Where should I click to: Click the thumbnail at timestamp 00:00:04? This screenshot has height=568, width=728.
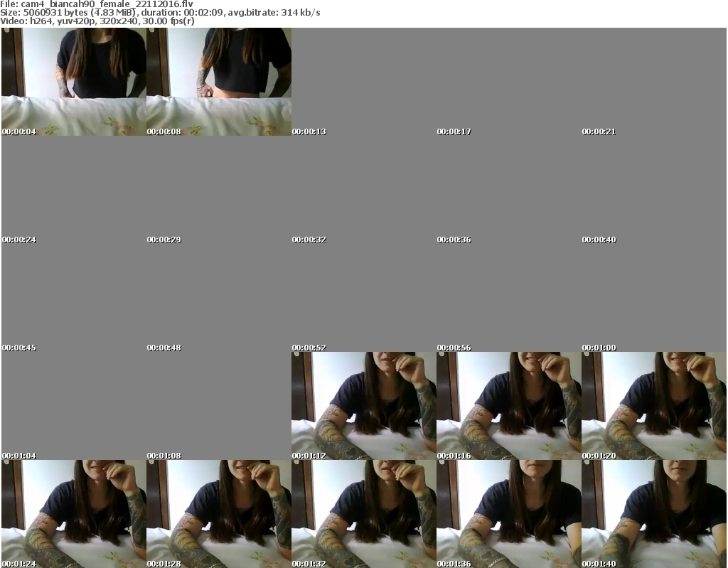pos(73,82)
